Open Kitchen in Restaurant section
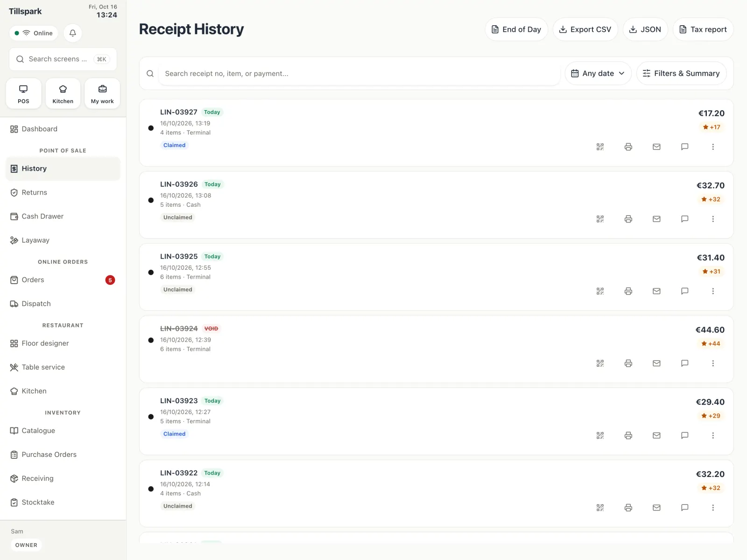The width and height of the screenshot is (747, 560). (x=63, y=391)
